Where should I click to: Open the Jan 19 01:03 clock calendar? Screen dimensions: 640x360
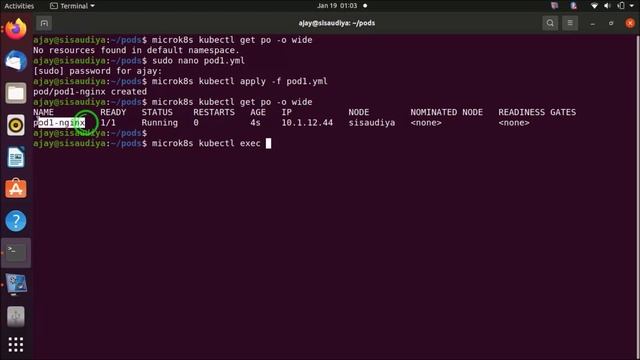(x=337, y=6)
